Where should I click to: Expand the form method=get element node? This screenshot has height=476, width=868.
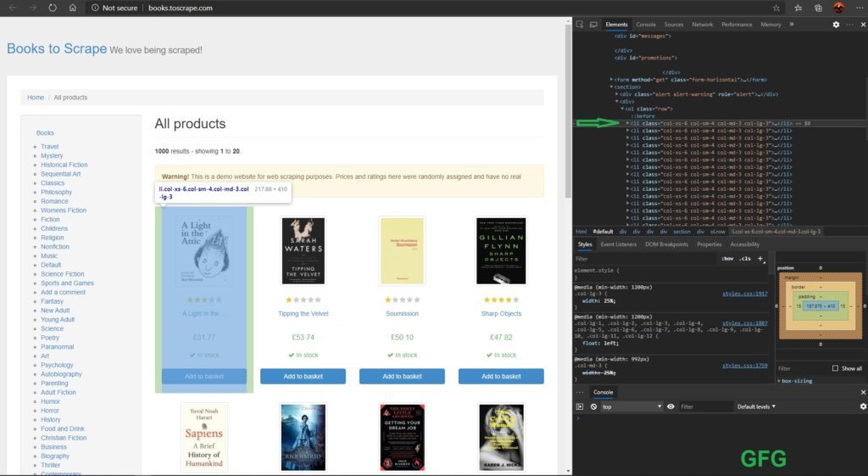coord(612,80)
